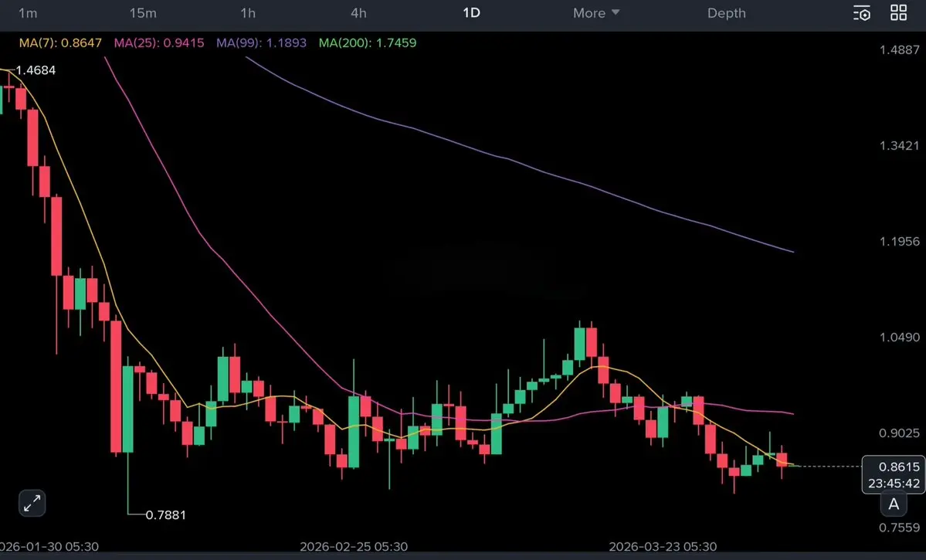Toggle auto scale with the A button
This screenshot has height=560, width=926.
click(894, 504)
